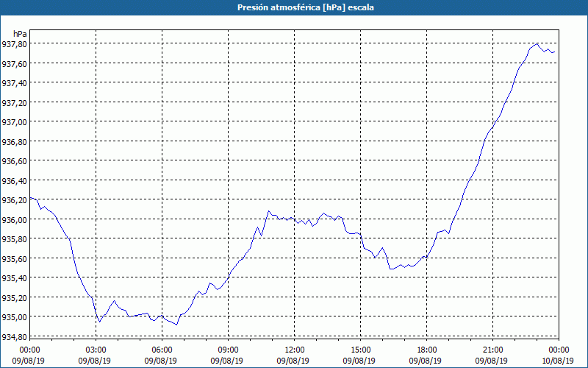588x368 pixels.
Task: Click the 06:00 time axis label
Action: pos(162,350)
